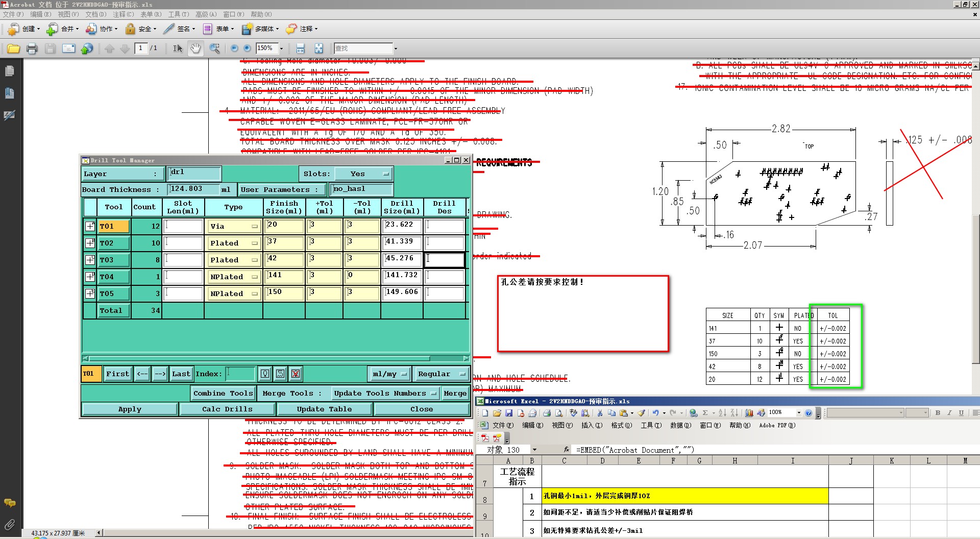This screenshot has height=539, width=980.
Task: Select the Hand tool in Acrobat toolbar
Action: point(195,48)
